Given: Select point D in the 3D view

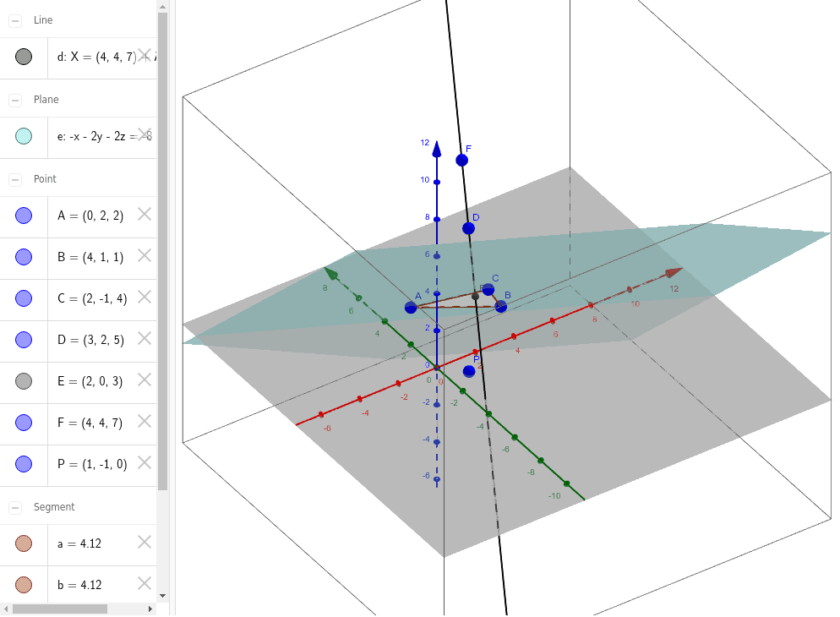Looking at the screenshot, I should (468, 227).
